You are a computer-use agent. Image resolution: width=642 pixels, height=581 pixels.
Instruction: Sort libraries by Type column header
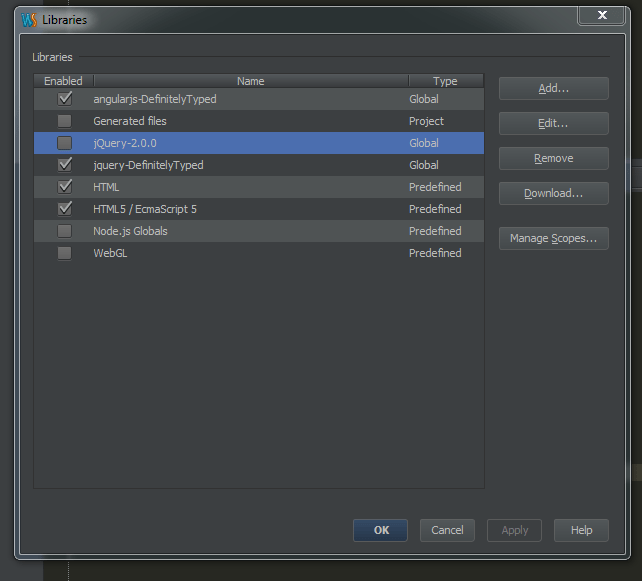445,81
